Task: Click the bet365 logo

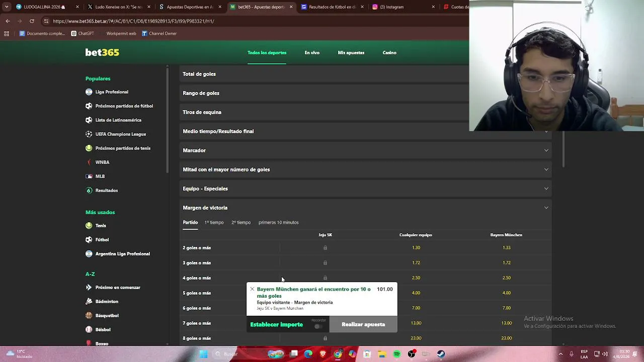Action: click(102, 52)
